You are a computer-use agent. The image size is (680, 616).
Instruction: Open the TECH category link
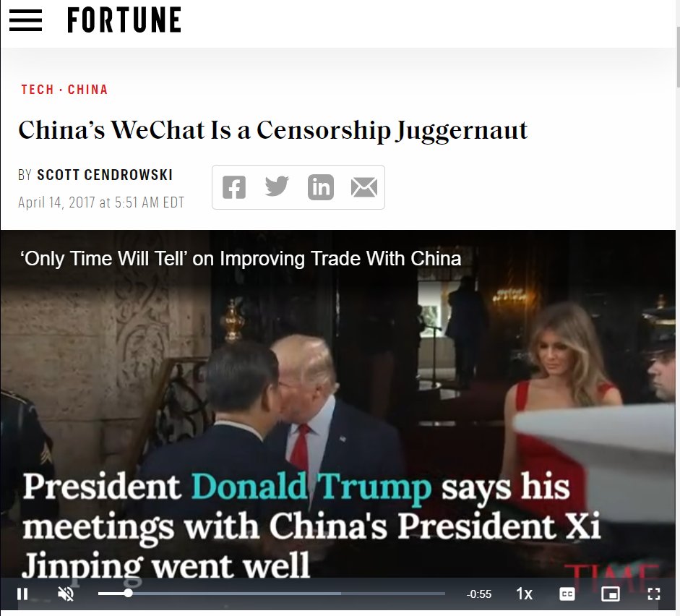pyautogui.click(x=38, y=90)
